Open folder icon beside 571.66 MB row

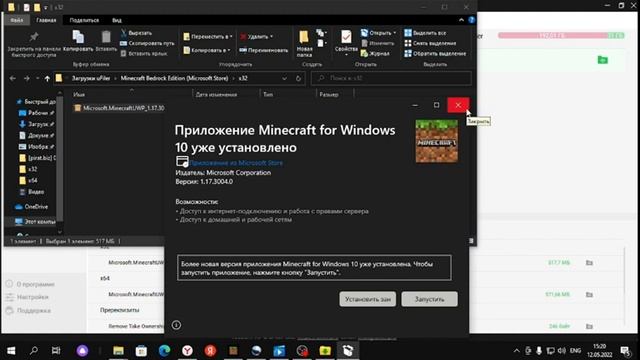589,294
